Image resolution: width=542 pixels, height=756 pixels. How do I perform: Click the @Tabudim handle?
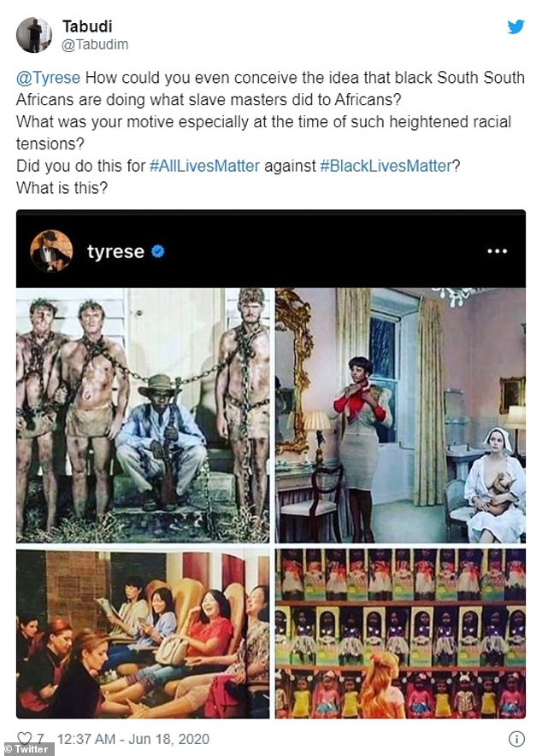pyautogui.click(x=95, y=44)
